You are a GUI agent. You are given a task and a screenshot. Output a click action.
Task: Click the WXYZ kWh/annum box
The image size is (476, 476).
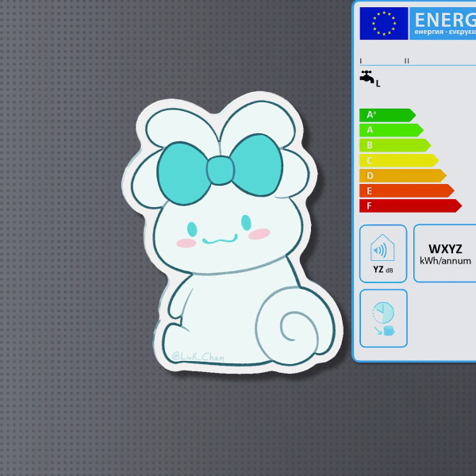[x=445, y=254]
